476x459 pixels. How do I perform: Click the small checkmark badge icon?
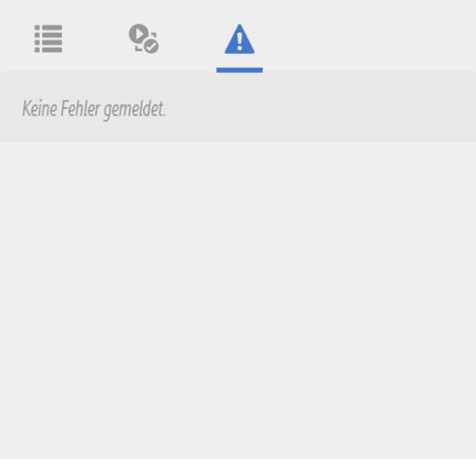click(151, 46)
